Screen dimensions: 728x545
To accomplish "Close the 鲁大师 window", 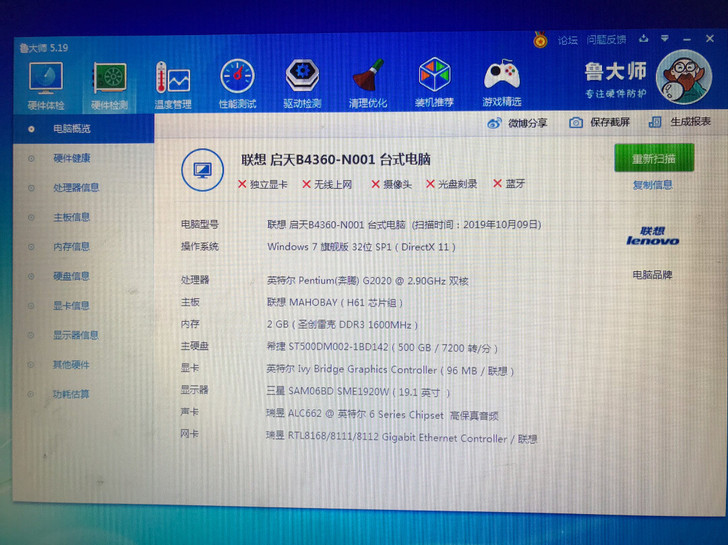I will pos(710,39).
